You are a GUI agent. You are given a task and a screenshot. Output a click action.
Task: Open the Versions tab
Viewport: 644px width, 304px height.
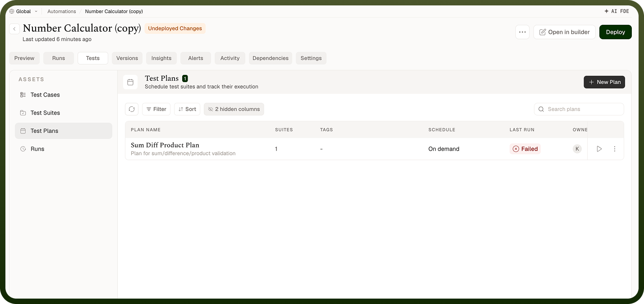click(127, 58)
